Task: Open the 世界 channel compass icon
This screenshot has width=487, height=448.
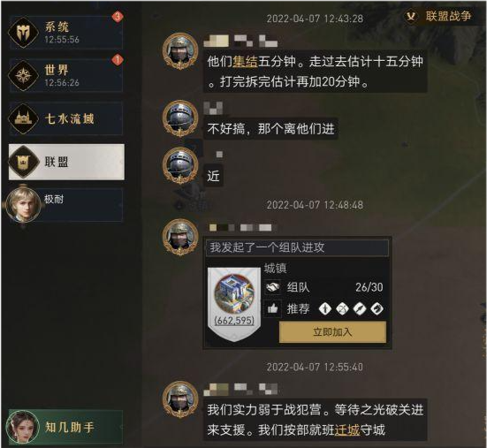Action: [23, 75]
